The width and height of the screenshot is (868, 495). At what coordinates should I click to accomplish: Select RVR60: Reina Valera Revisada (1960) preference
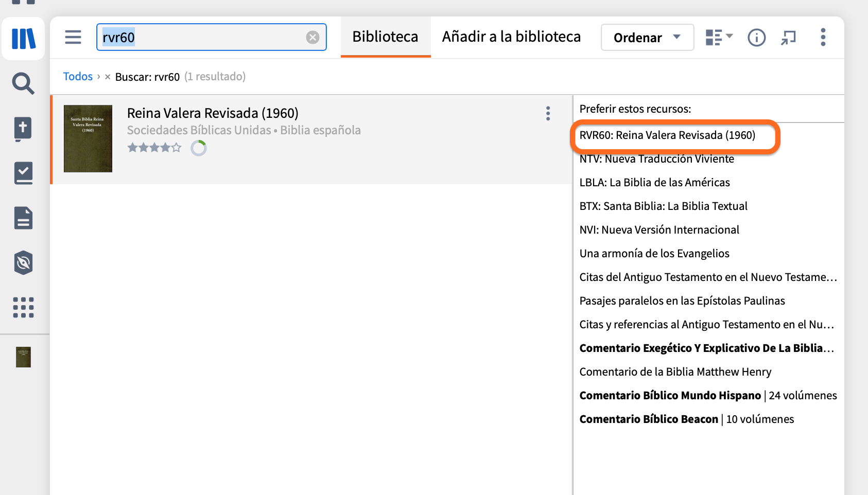pyautogui.click(x=667, y=135)
